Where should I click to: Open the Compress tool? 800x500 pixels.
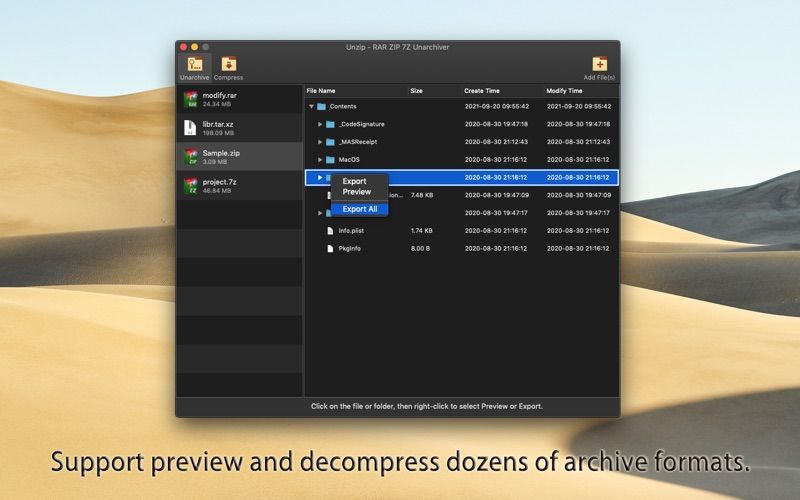(228, 66)
